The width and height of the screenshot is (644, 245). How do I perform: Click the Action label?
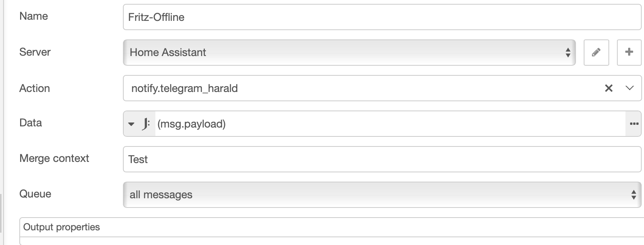click(34, 88)
